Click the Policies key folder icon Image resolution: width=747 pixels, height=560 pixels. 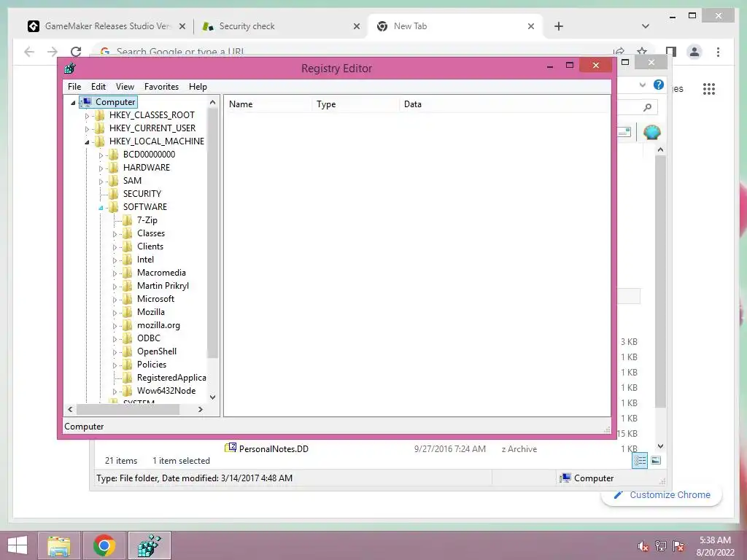click(127, 365)
